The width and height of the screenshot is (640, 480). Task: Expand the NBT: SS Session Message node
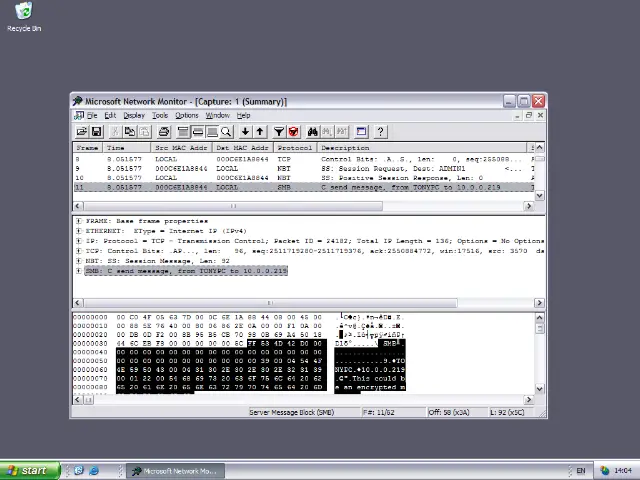point(79,260)
